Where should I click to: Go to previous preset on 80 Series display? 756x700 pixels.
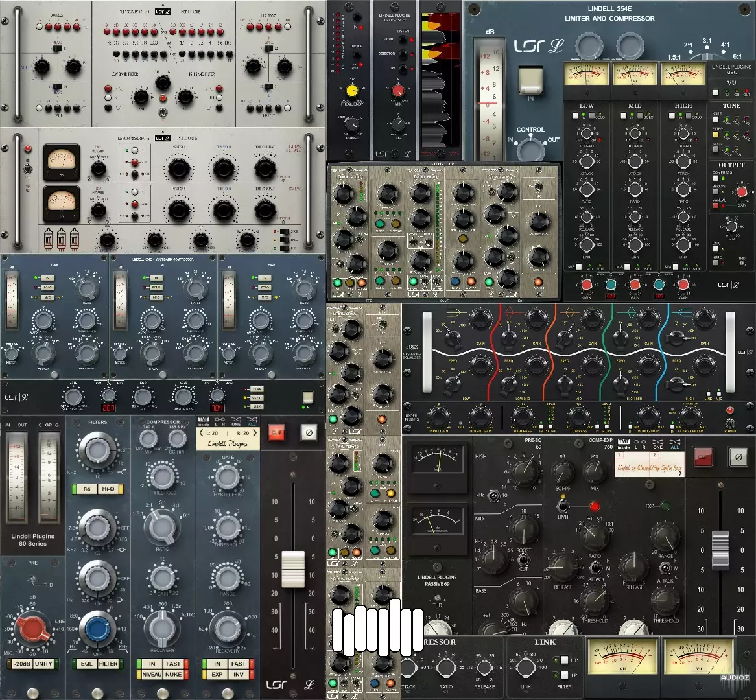click(202, 433)
